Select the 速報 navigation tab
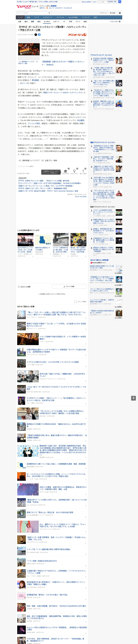Screen dimensions: 138x644 pyautogui.click(x=28, y=17)
